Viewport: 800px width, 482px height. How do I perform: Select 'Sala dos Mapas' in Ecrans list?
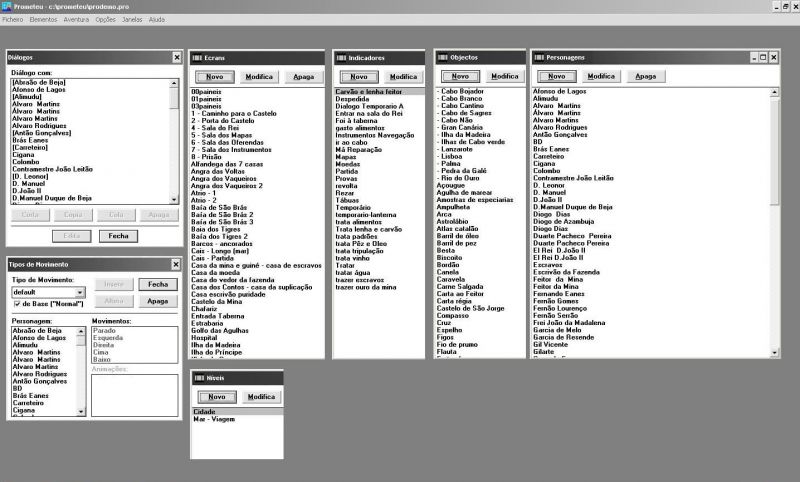tap(220, 135)
